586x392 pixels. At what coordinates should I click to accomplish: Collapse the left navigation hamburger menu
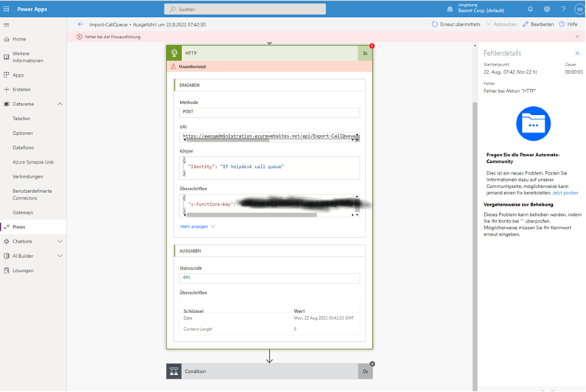tap(6, 24)
